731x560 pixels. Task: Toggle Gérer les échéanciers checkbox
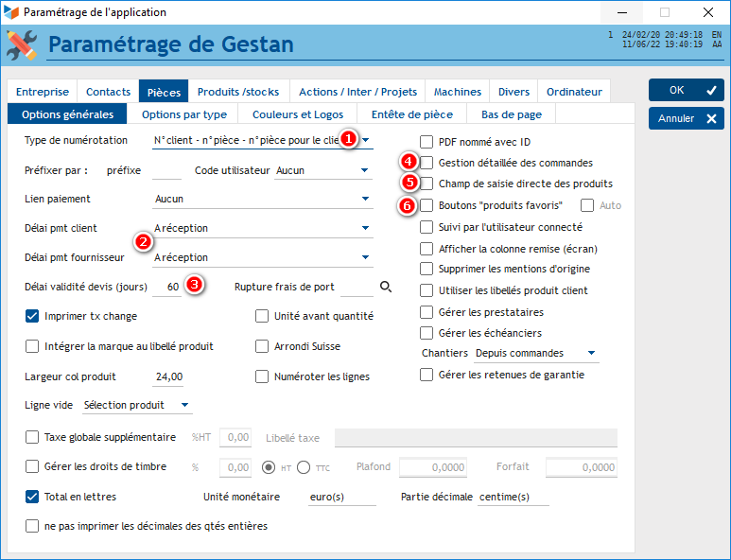(426, 333)
